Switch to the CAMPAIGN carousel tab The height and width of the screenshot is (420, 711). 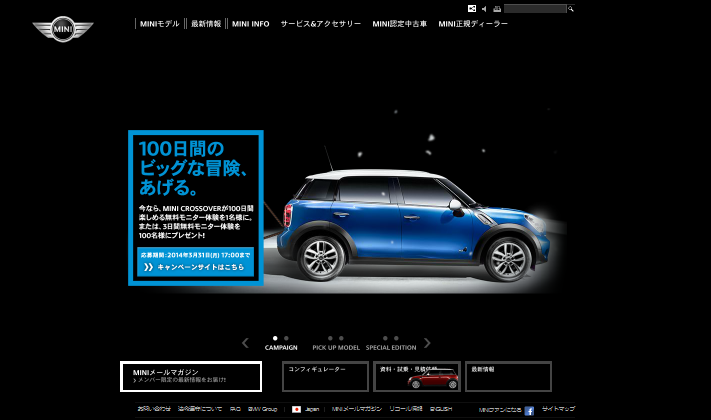click(281, 347)
